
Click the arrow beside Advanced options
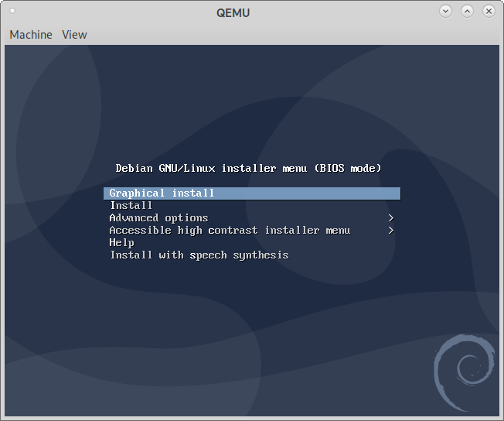click(x=391, y=218)
